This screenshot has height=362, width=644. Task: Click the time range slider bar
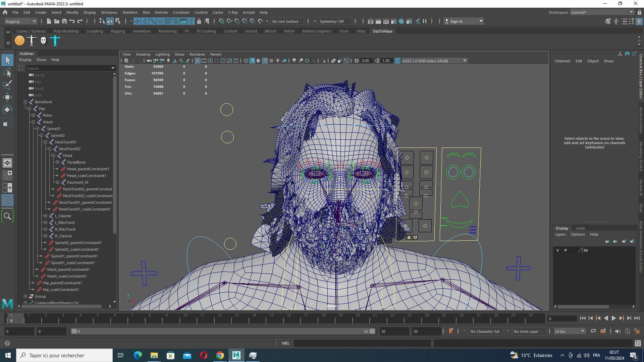click(x=223, y=331)
